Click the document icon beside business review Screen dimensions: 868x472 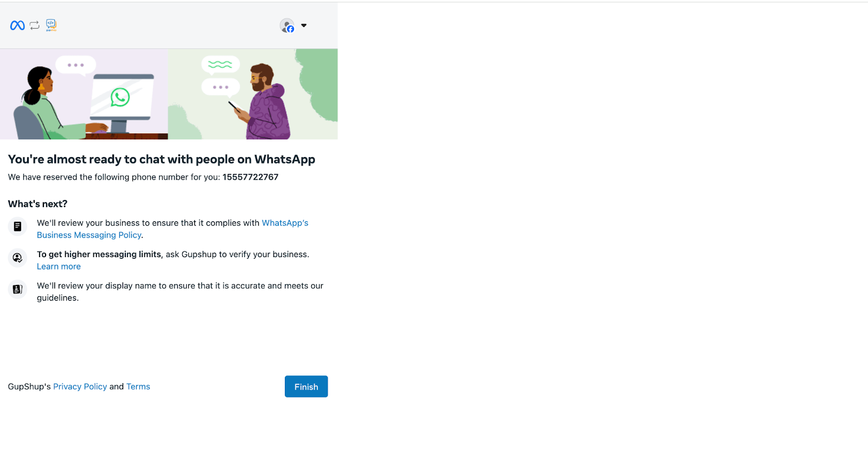17,226
